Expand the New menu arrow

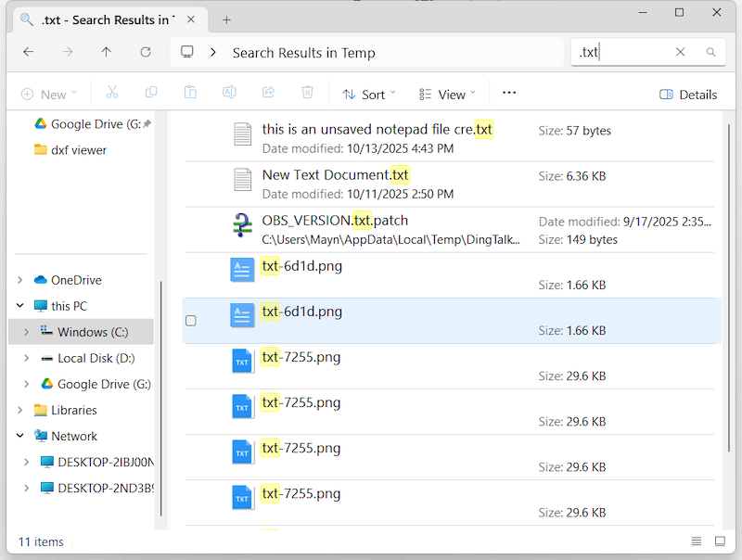click(x=71, y=94)
